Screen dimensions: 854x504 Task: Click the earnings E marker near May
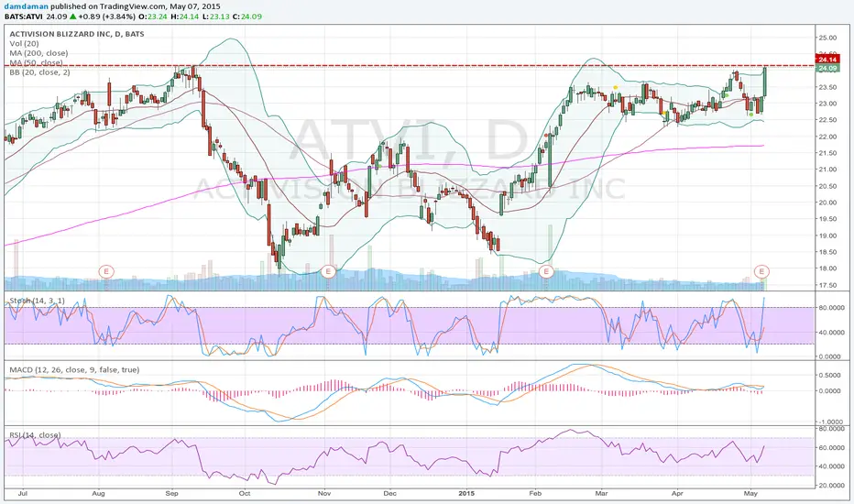pos(761,271)
